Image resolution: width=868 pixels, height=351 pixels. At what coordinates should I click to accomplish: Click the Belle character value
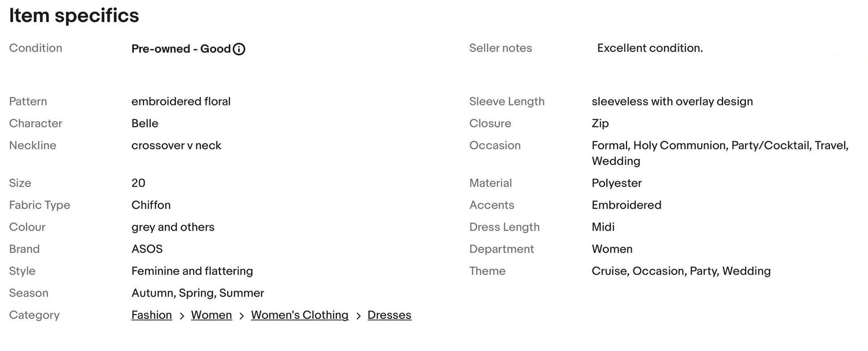point(145,123)
